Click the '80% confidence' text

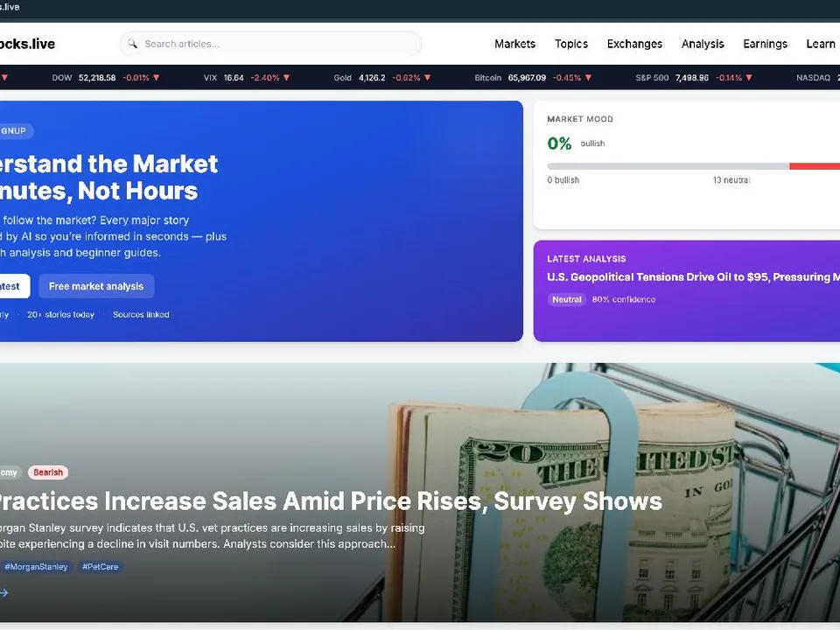[624, 299]
